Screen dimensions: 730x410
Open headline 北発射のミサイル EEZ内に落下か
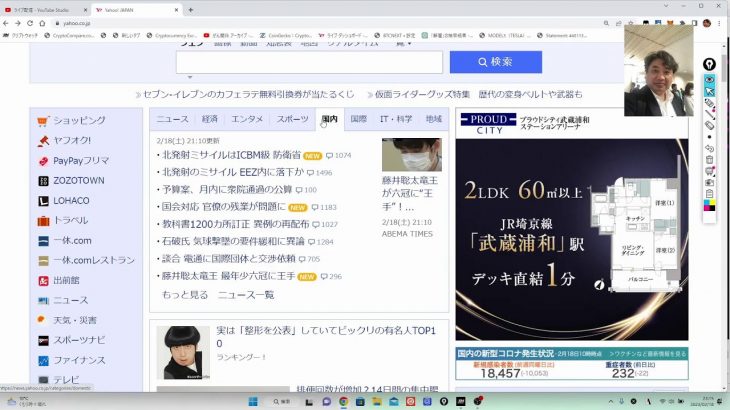coord(232,172)
